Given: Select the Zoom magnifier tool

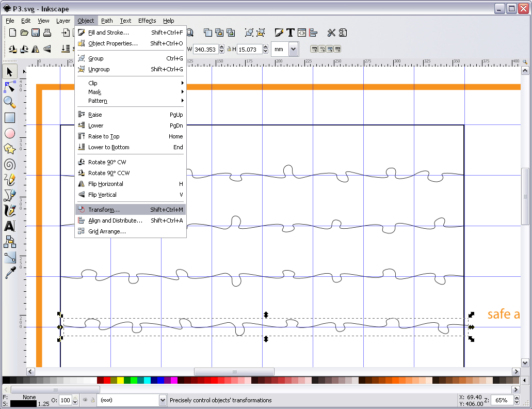Looking at the screenshot, I should click(10, 102).
